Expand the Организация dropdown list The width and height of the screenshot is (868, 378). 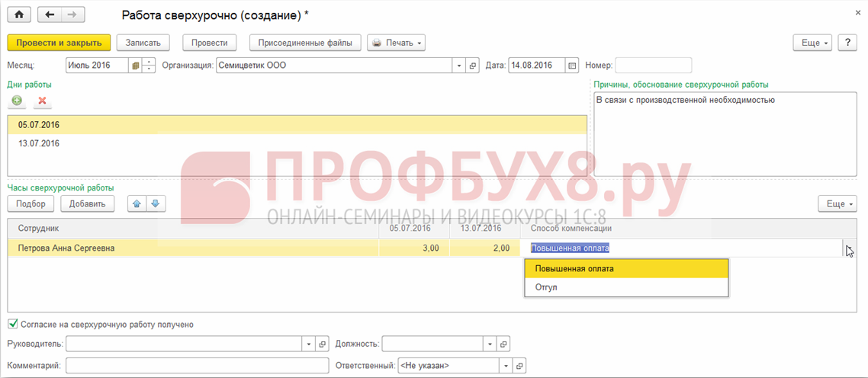pos(460,66)
